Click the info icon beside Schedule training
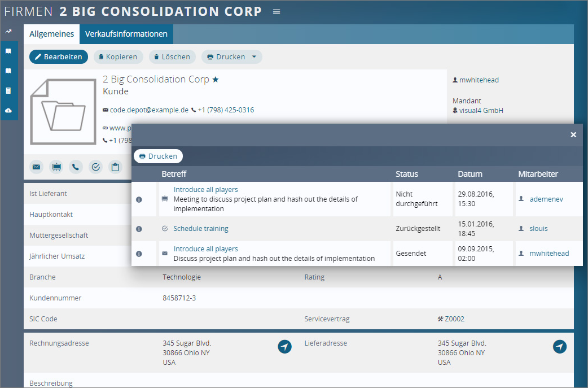Viewport: 588px width, 388px height. [x=139, y=228]
